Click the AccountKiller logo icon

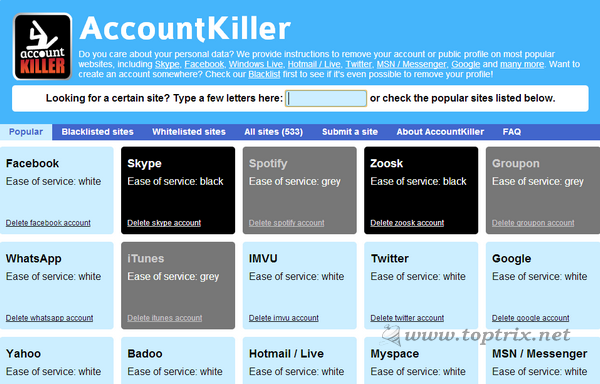coord(42,47)
